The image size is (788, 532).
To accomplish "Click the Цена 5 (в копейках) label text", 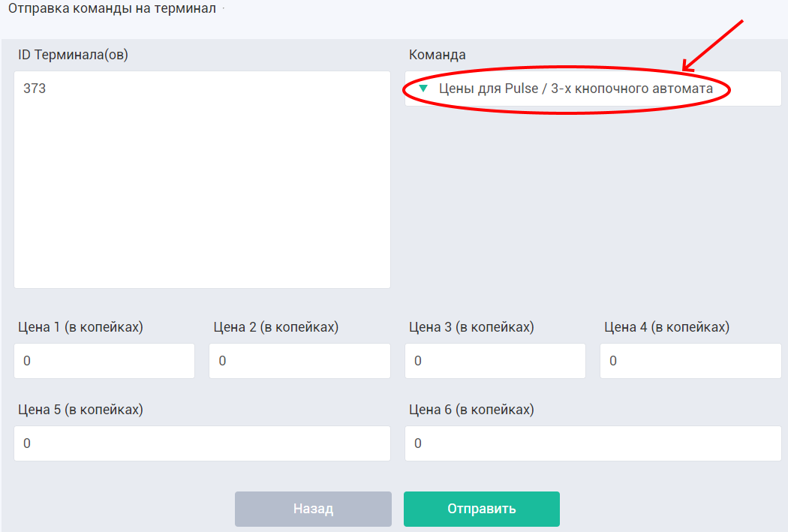I will pos(80,410).
